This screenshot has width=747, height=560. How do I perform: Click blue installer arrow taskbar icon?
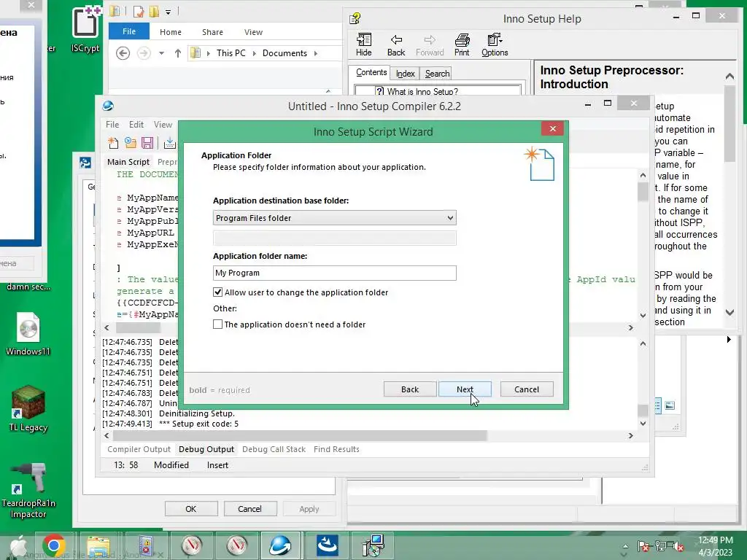coord(327,545)
